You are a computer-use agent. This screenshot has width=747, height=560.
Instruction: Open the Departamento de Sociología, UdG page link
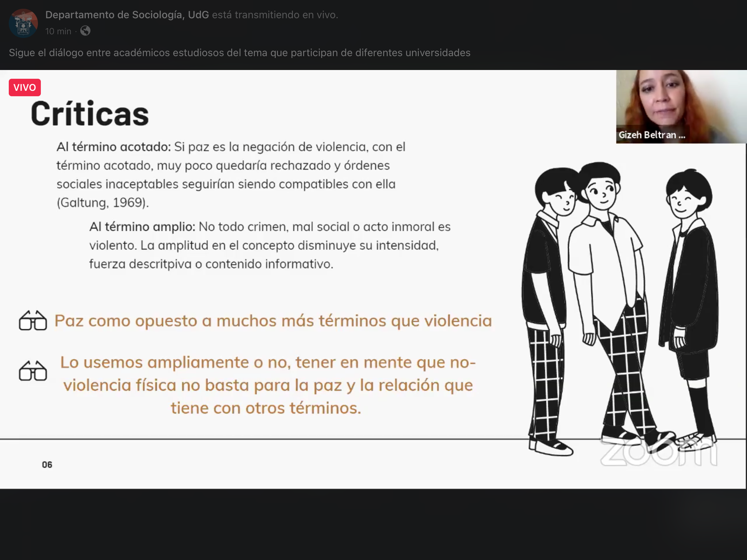(127, 15)
